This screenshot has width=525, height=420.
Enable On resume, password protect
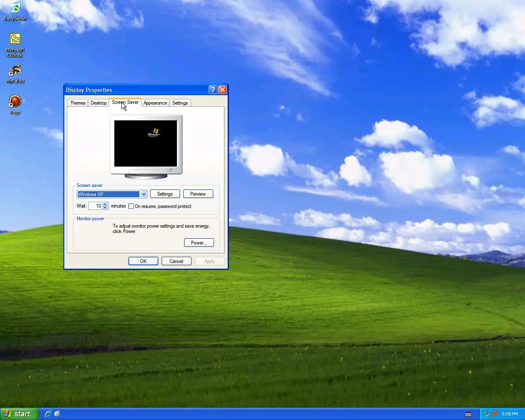(x=131, y=206)
